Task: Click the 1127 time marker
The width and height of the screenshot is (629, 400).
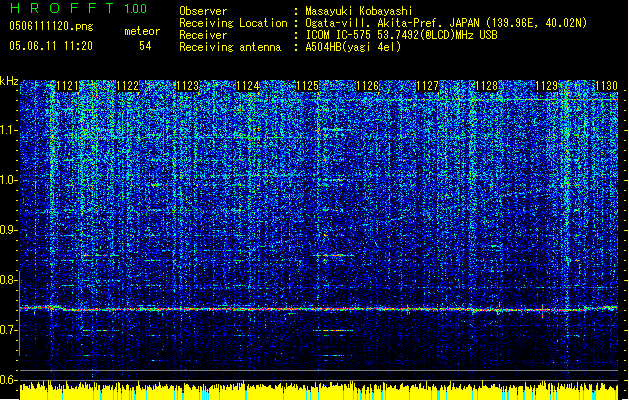Action: [x=427, y=86]
